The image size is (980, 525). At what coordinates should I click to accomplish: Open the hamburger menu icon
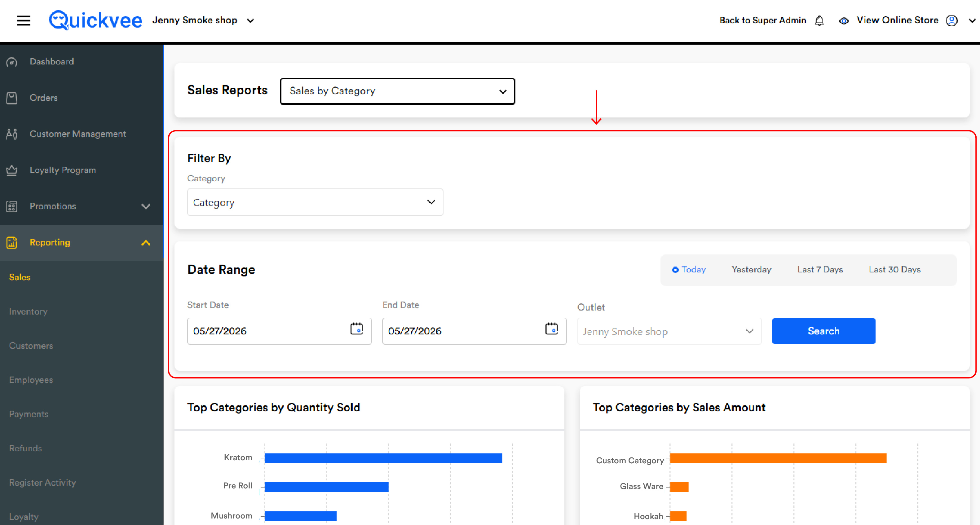tap(24, 20)
